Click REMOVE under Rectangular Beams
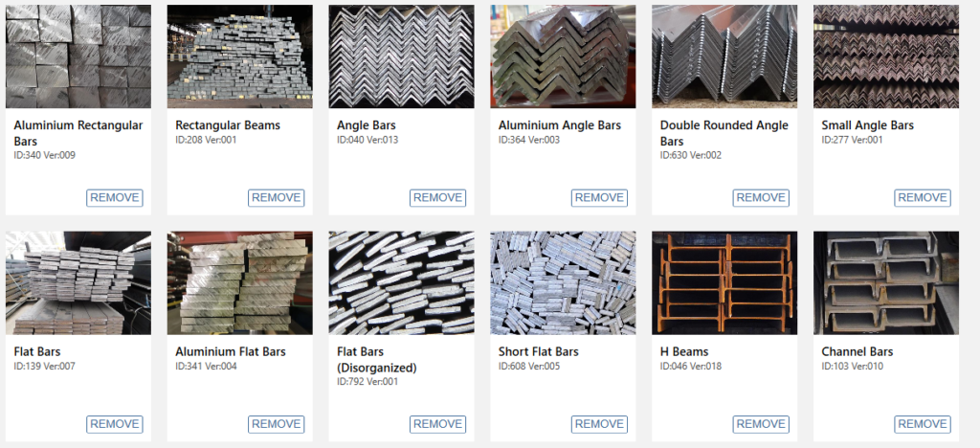Image resolution: width=980 pixels, height=448 pixels. pos(277,198)
